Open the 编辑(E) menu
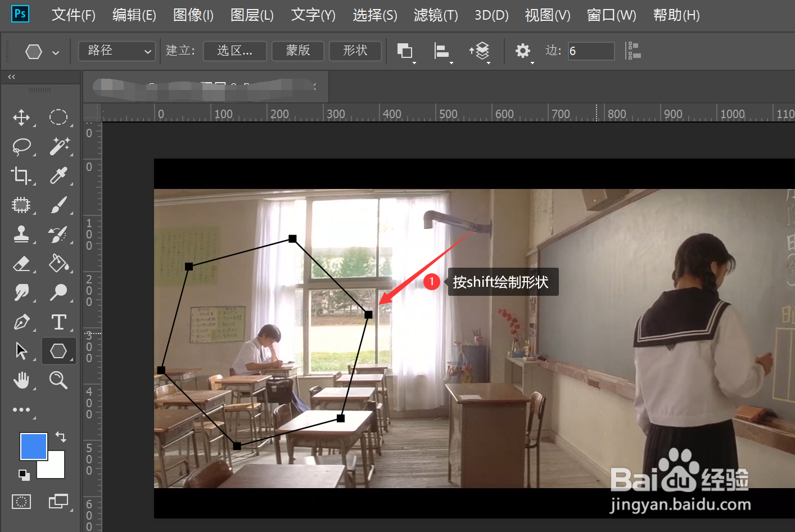The width and height of the screenshot is (795, 532). point(134,15)
